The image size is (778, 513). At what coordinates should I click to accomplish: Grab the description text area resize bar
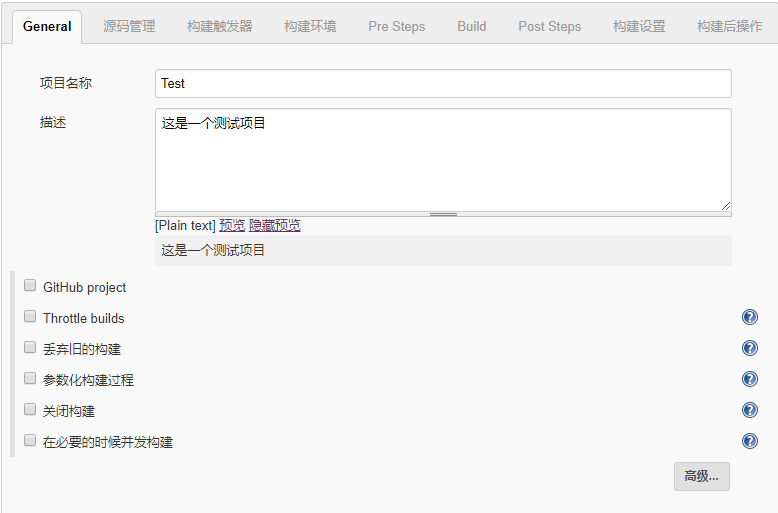pyautogui.click(x=443, y=214)
